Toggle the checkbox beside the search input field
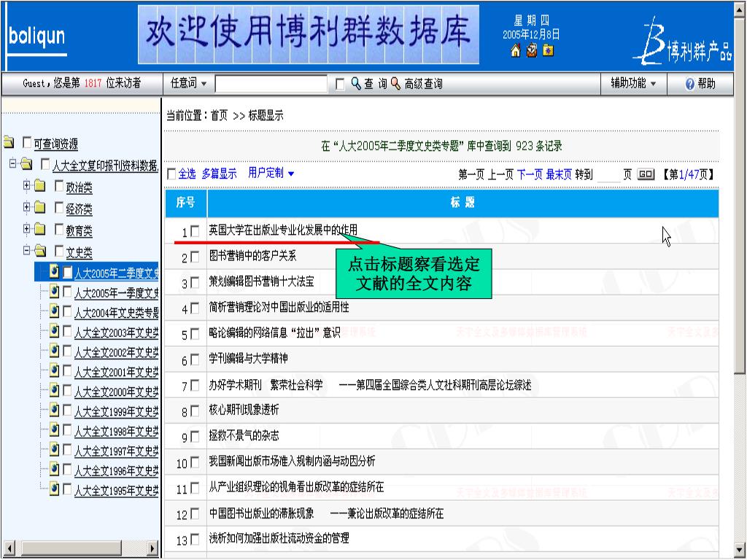Screen dimensions: 747x560 [x=340, y=85]
